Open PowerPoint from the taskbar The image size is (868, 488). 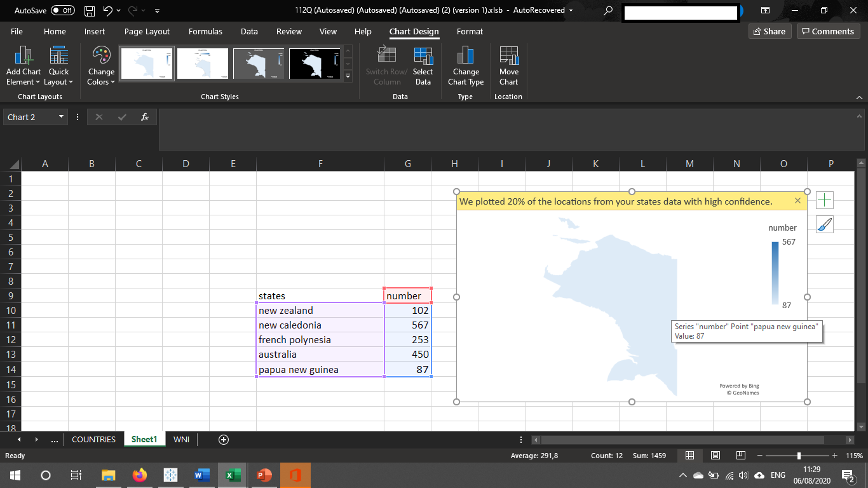263,475
